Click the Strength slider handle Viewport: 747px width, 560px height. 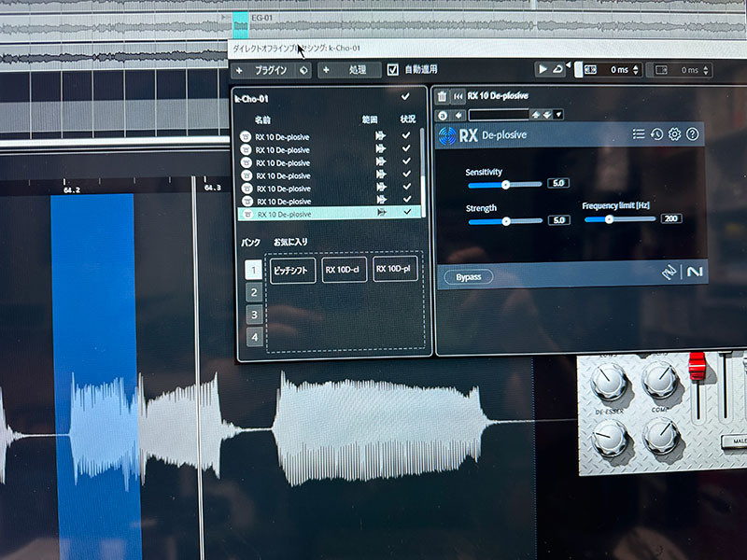pyautogui.click(x=506, y=221)
